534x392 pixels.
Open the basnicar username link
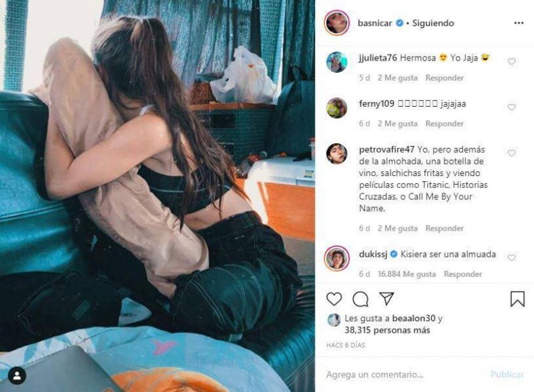coord(374,23)
